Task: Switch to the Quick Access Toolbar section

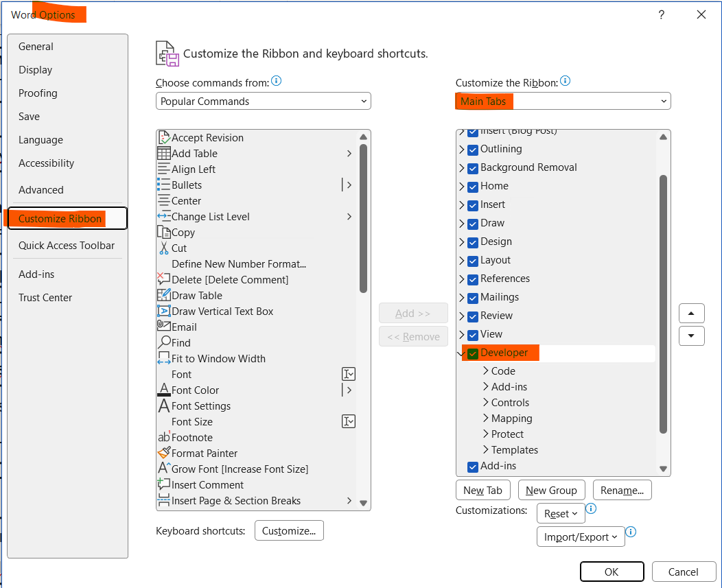Action: click(67, 245)
